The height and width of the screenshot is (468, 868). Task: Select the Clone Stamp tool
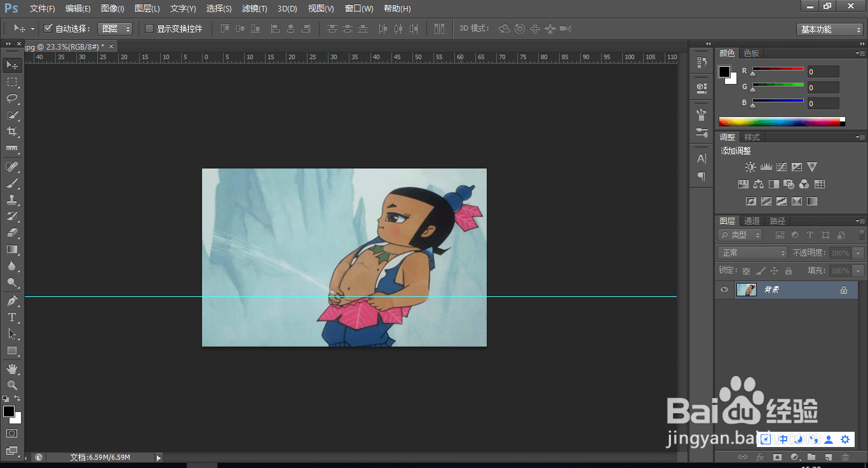[x=12, y=200]
